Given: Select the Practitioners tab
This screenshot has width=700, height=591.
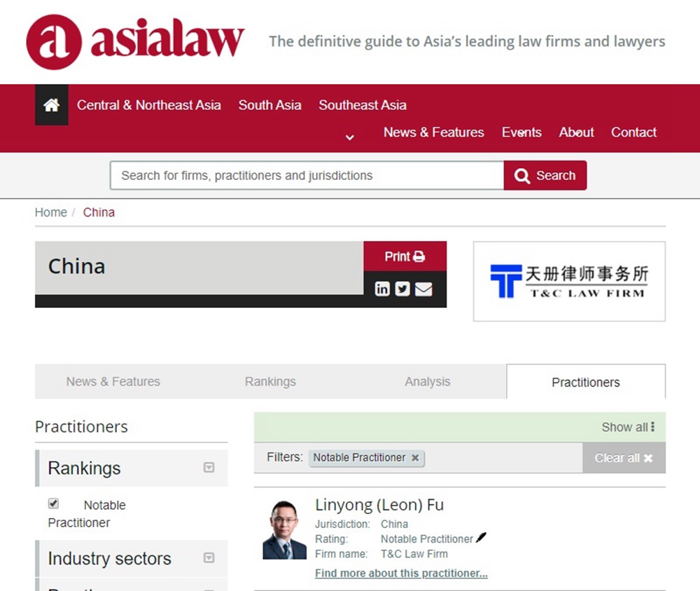Looking at the screenshot, I should click(586, 382).
